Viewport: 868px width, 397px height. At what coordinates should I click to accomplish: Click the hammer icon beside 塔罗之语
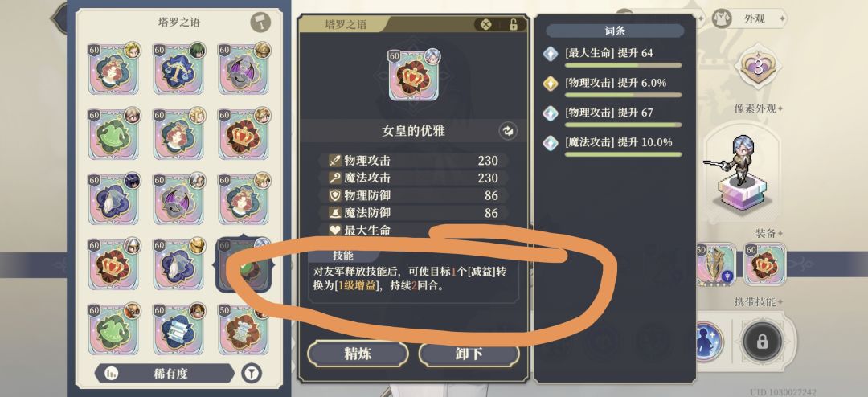click(x=259, y=23)
